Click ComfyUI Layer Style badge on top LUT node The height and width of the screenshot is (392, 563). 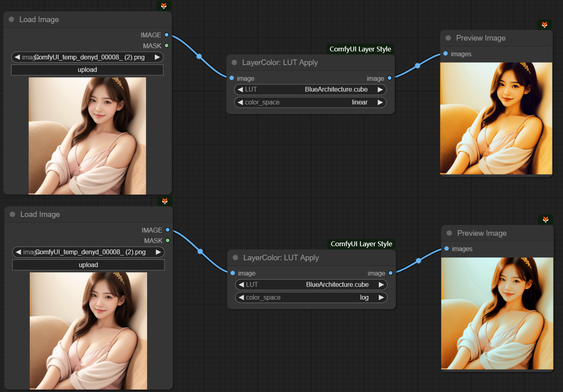[360, 49]
